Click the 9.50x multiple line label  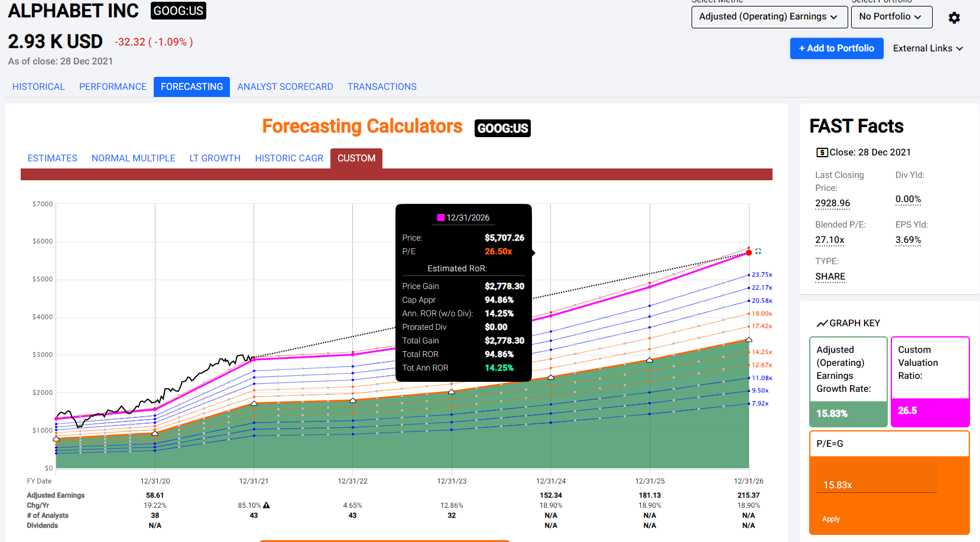(x=760, y=391)
